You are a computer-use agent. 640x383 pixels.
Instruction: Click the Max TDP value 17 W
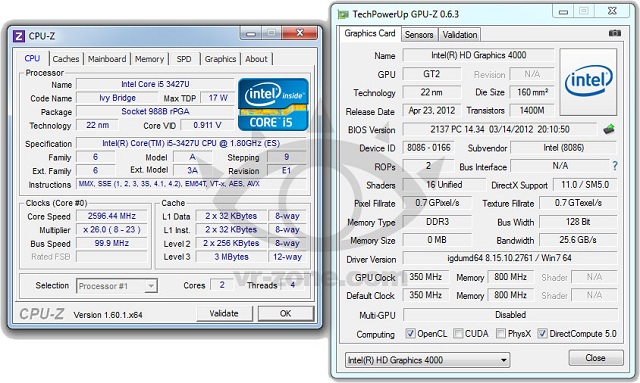click(x=218, y=98)
